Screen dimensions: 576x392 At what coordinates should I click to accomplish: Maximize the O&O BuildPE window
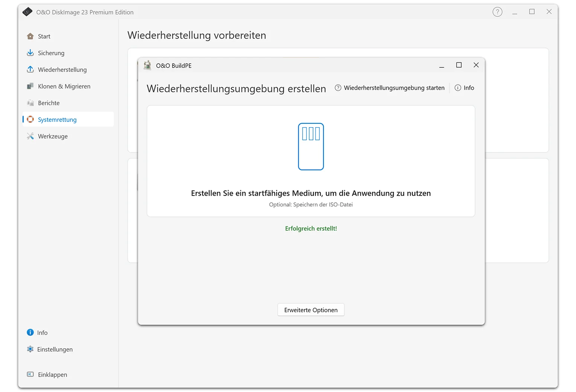[459, 65]
